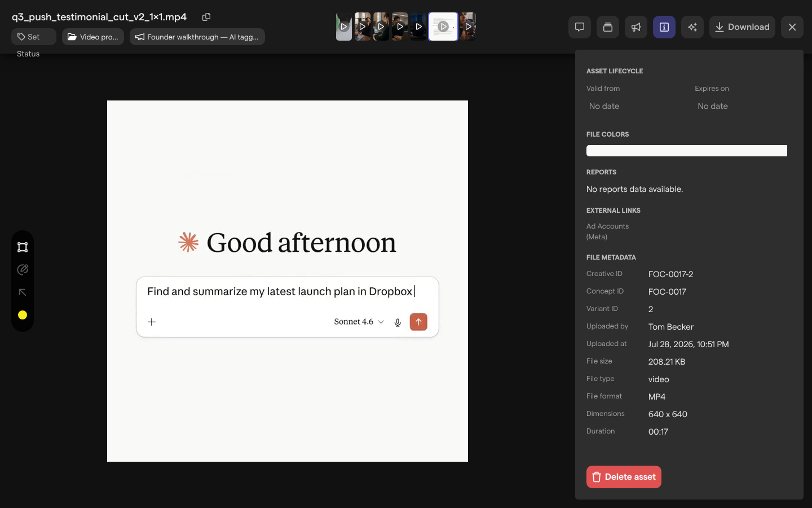Click the white file color bar

pyautogui.click(x=687, y=151)
